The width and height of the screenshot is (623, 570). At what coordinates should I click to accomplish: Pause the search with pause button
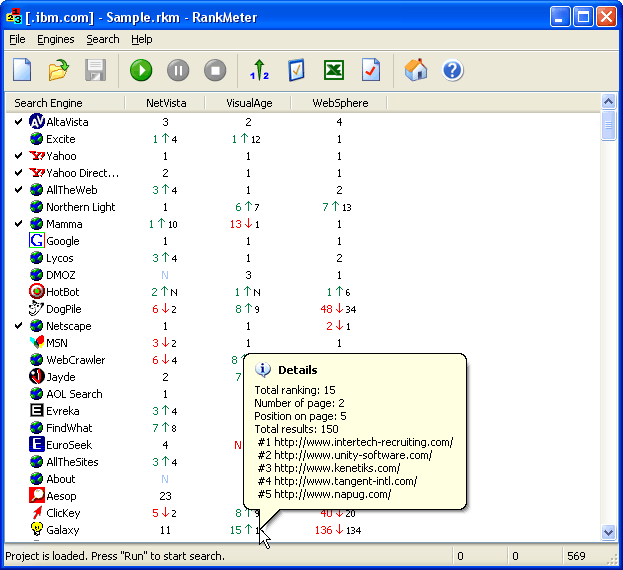[x=178, y=70]
